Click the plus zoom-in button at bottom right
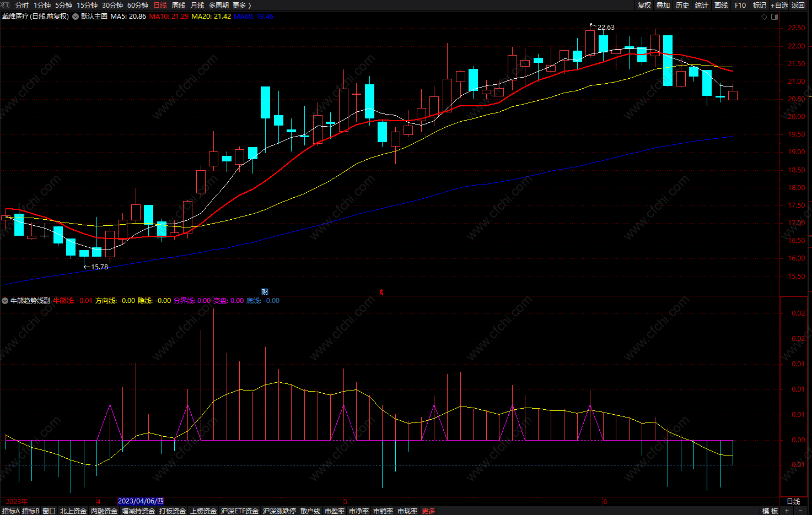The height and width of the screenshot is (515, 812). pyautogui.click(x=787, y=511)
